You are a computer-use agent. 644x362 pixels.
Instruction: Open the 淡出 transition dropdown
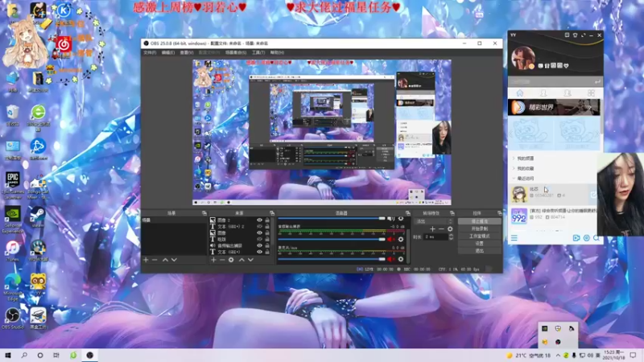[434, 222]
